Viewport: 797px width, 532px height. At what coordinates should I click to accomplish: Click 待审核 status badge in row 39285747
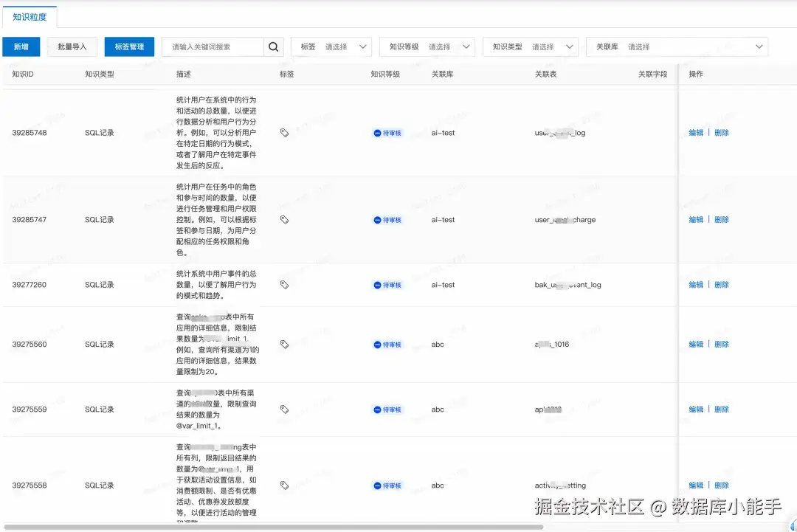(387, 219)
